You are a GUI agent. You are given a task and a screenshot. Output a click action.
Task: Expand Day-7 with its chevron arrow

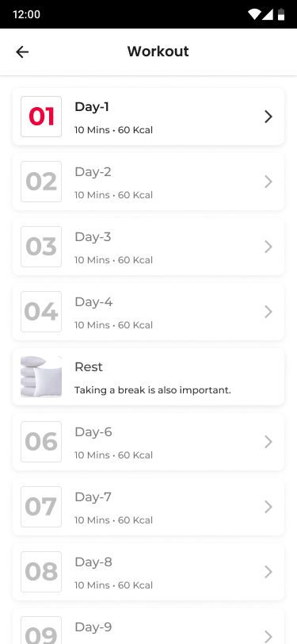click(x=268, y=507)
